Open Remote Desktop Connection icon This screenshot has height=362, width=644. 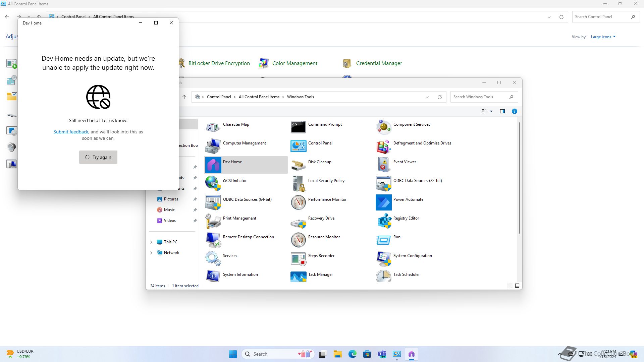213,240
